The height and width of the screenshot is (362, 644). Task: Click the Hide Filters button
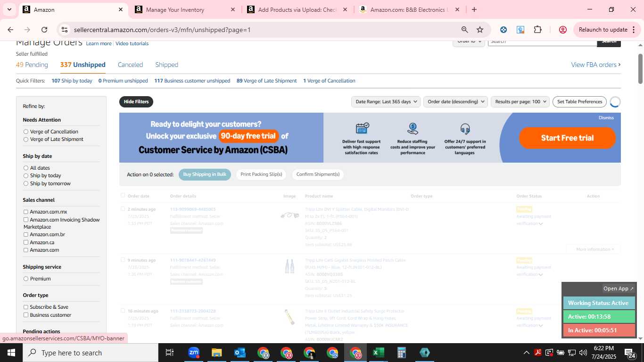pos(136,101)
